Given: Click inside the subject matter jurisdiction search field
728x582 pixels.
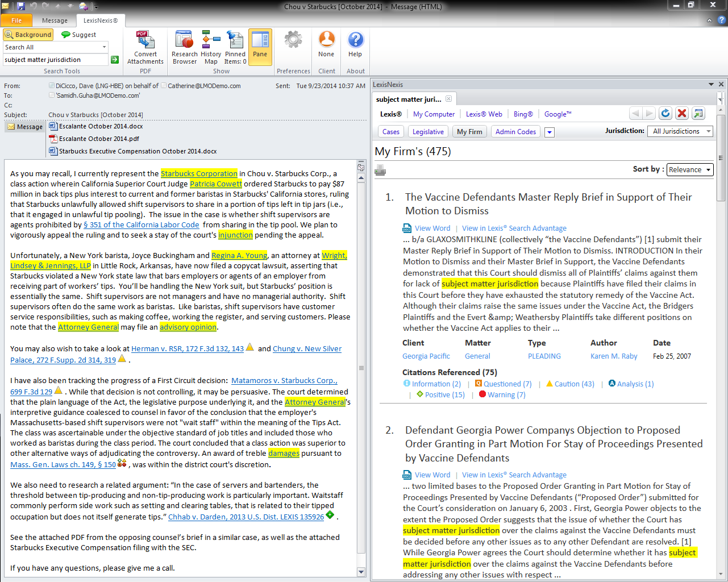Looking at the screenshot, I should (55, 60).
